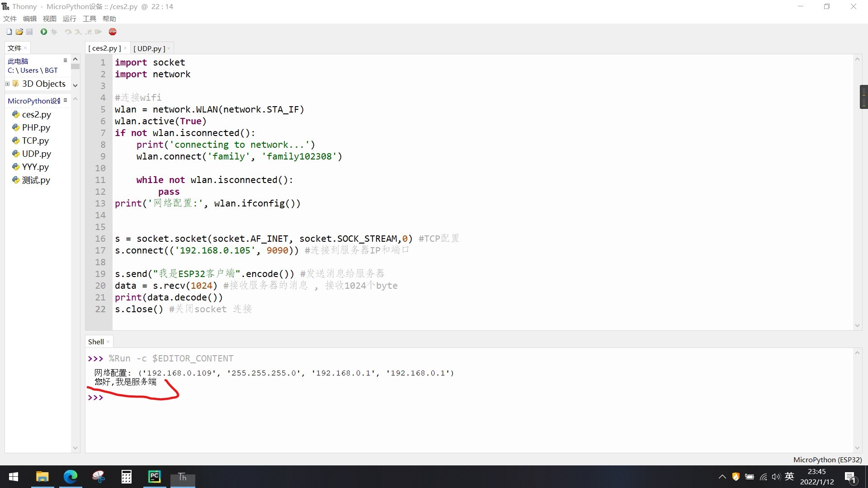Image resolution: width=868 pixels, height=488 pixels.
Task: Select TCP.py in the device file list
Action: 35,141
